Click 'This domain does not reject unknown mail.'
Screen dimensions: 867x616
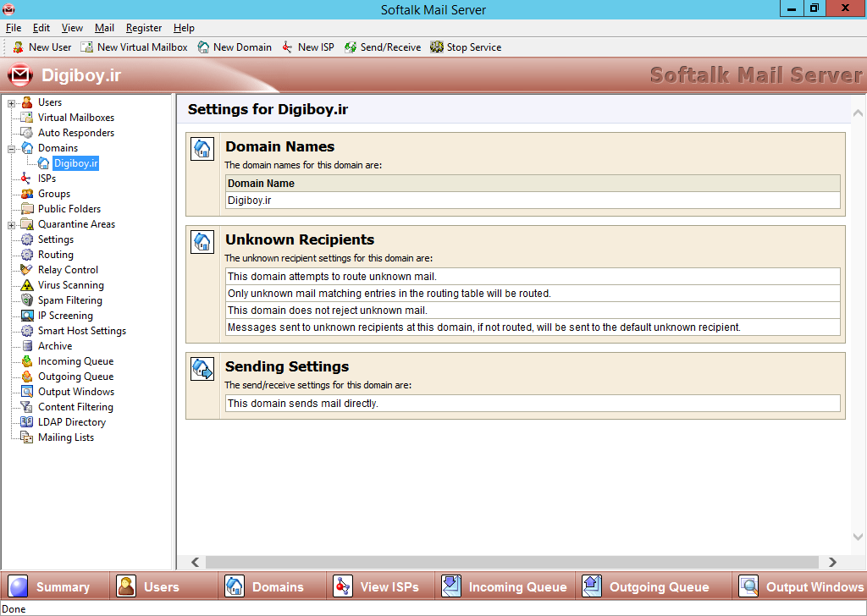(533, 310)
